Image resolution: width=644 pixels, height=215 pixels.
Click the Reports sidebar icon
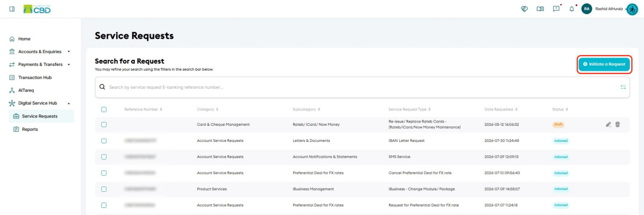[x=16, y=129]
